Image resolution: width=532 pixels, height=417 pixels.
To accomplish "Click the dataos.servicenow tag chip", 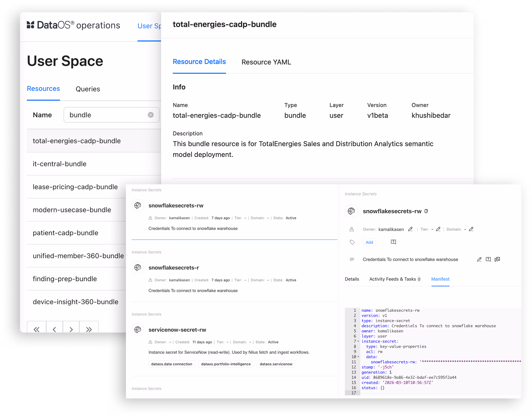I will 276,364.
